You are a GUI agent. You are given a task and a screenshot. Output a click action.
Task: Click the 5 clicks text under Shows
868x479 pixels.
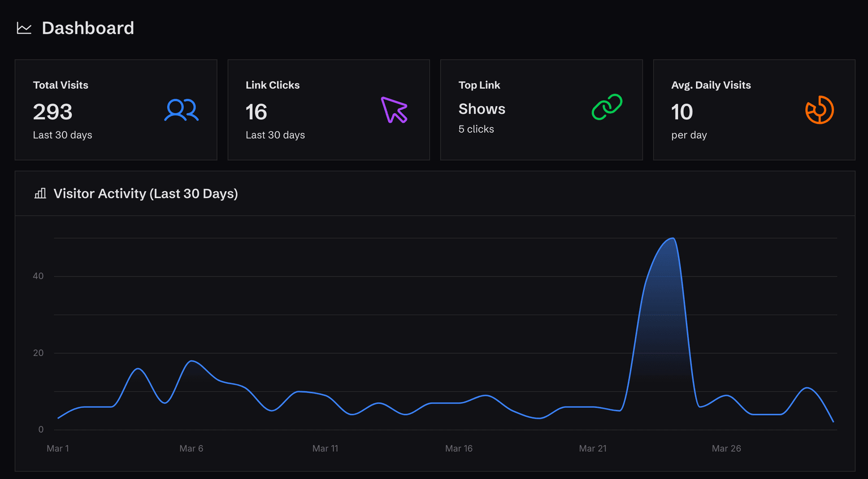[x=476, y=129]
